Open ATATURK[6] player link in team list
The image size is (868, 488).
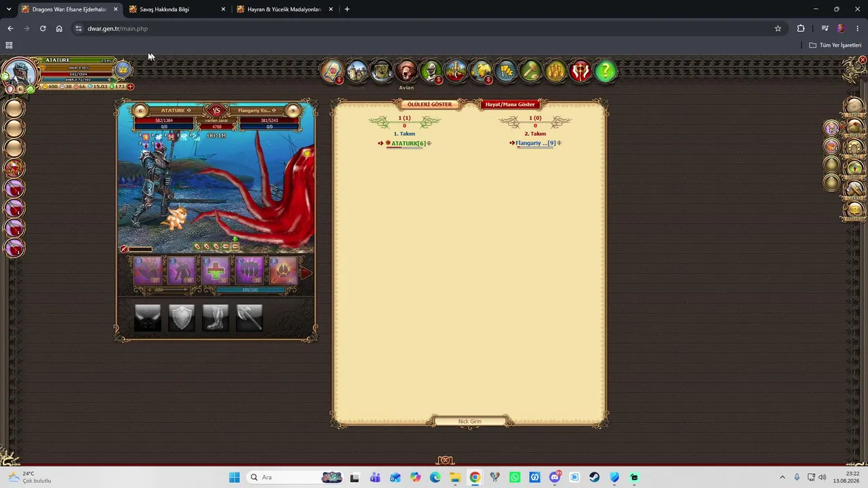[408, 143]
